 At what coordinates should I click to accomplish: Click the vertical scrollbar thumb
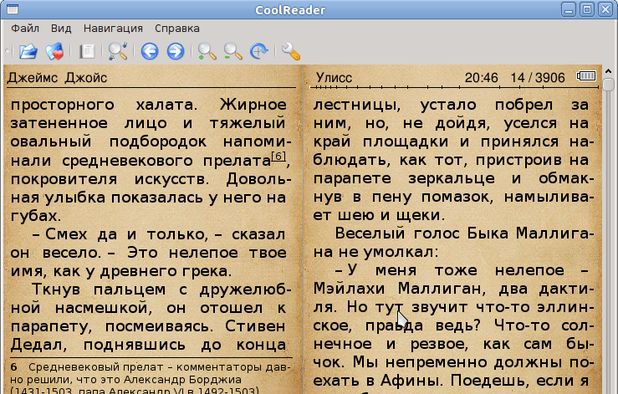tap(609, 84)
